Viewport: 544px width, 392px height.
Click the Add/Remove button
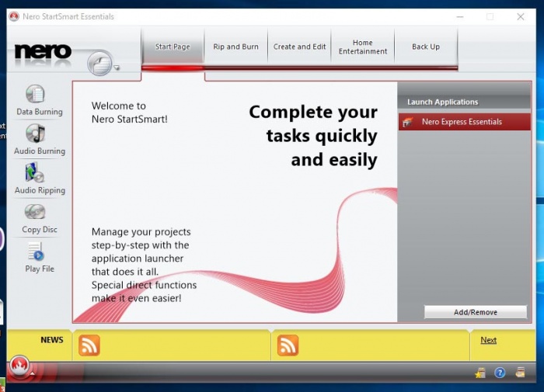coord(476,312)
